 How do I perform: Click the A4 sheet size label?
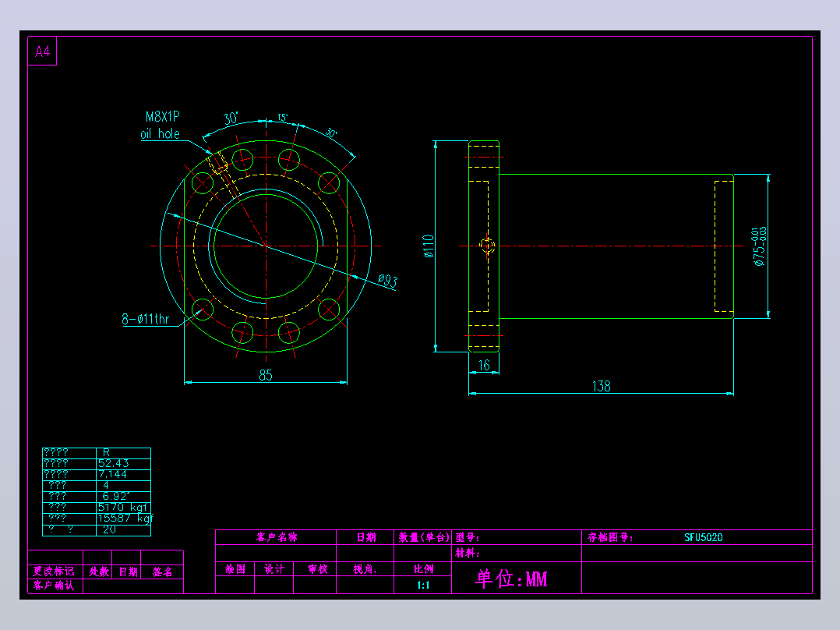pyautogui.click(x=42, y=51)
